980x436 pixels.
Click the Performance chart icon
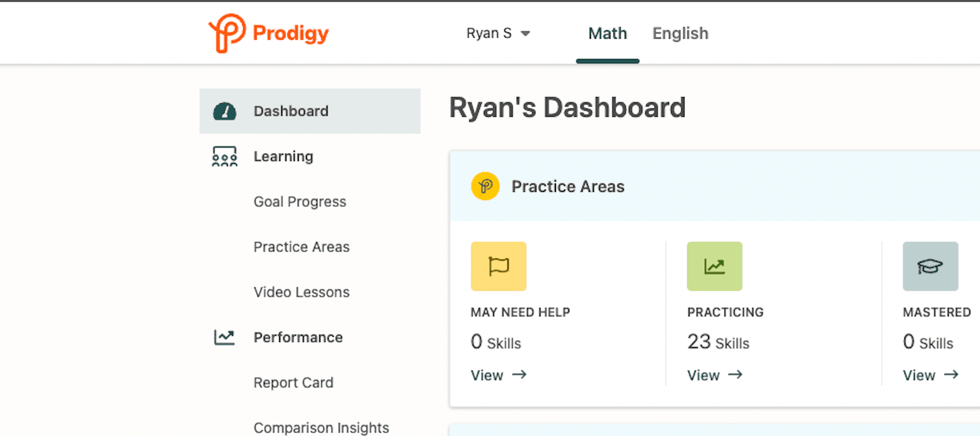pos(224,337)
